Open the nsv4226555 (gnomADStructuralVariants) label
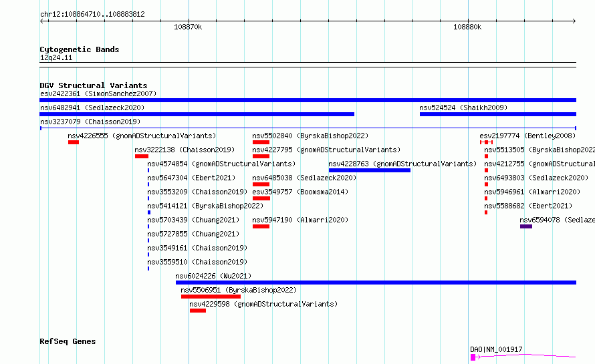The image size is (595, 364). pos(142,136)
